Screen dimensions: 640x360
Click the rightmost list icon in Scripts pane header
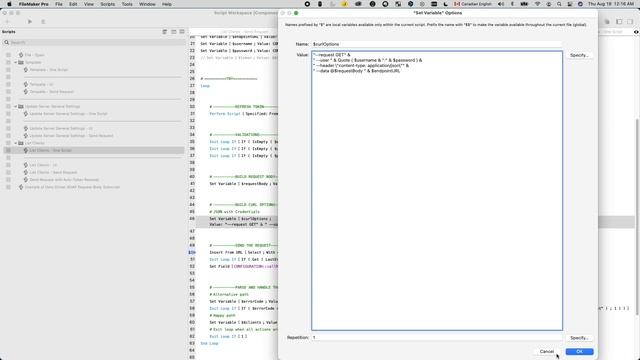pos(182,31)
